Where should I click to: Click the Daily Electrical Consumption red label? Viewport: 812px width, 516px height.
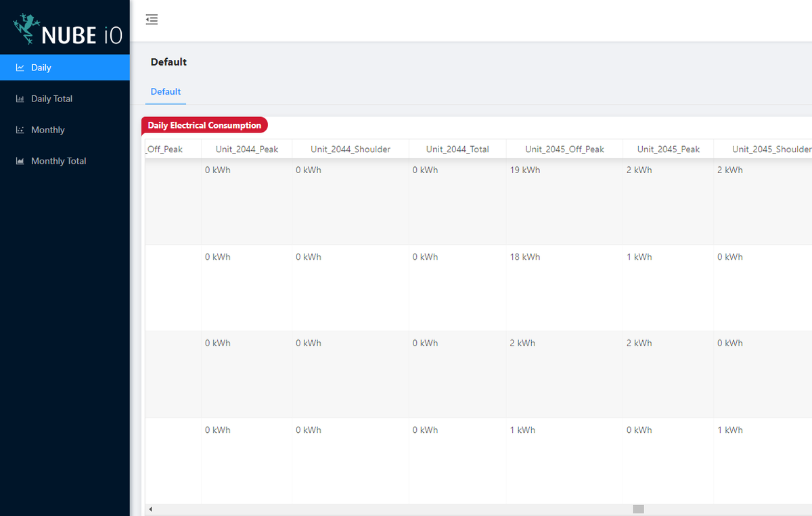pos(204,125)
